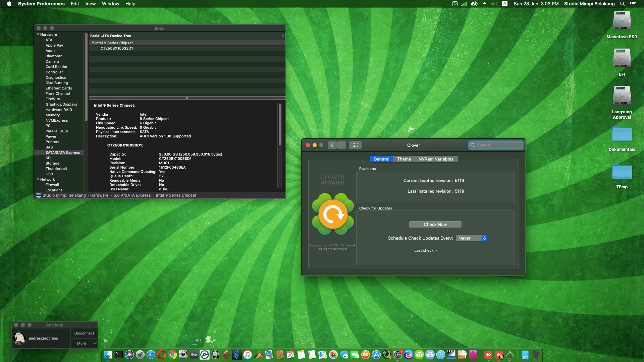This screenshot has height=362, width=644.
Task: Open Photos app in the dock
Action: (x=333, y=355)
